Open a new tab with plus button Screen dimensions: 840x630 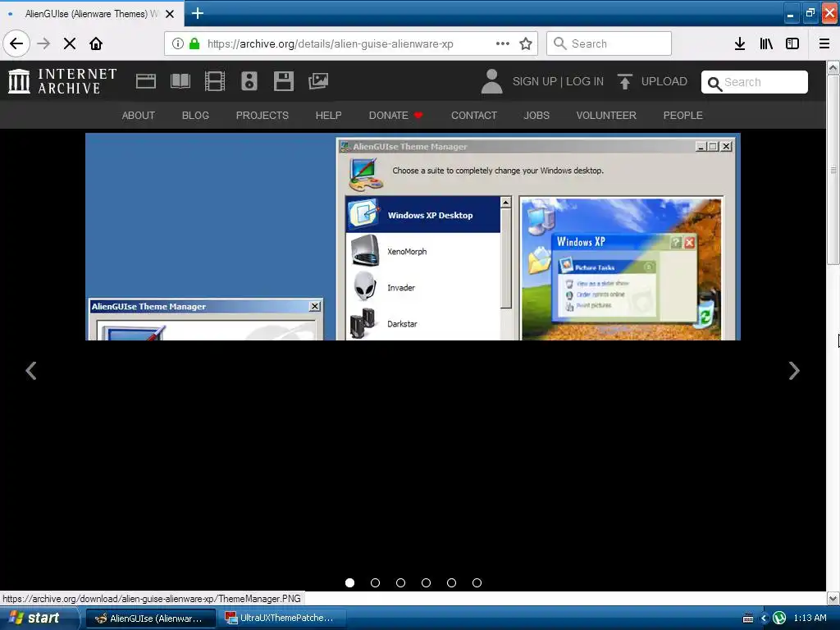point(197,13)
